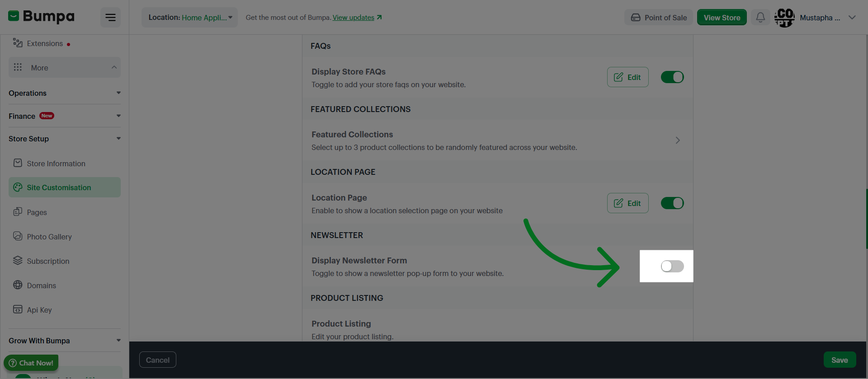Click the Extensions puzzle icon
The height and width of the screenshot is (379, 868).
tap(18, 43)
